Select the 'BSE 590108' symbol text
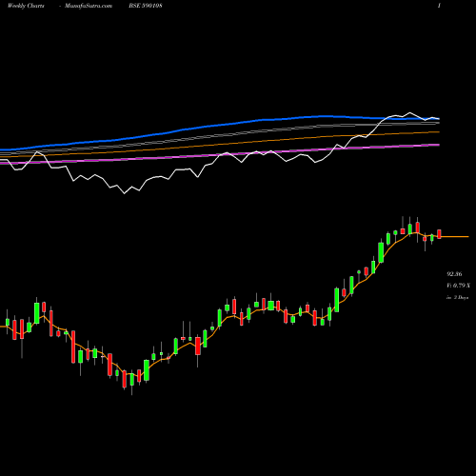476x476 pixels. (x=146, y=6)
